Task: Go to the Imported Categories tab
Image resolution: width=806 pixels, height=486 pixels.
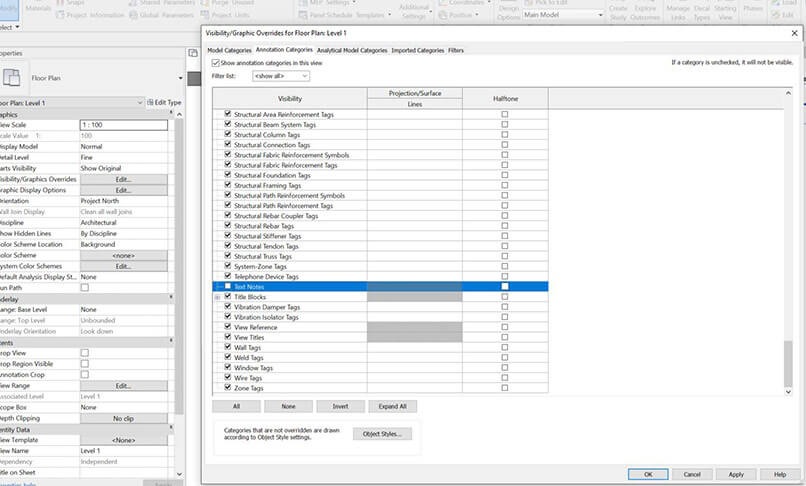Action: (x=417, y=50)
